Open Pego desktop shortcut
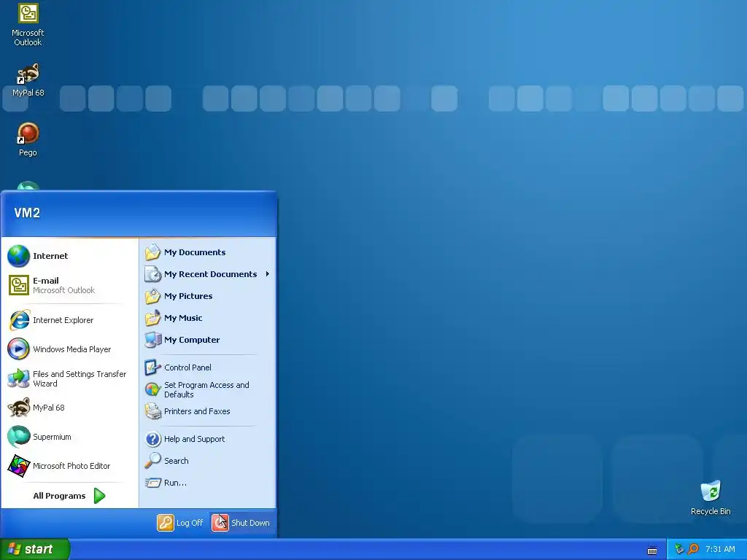 [x=28, y=139]
